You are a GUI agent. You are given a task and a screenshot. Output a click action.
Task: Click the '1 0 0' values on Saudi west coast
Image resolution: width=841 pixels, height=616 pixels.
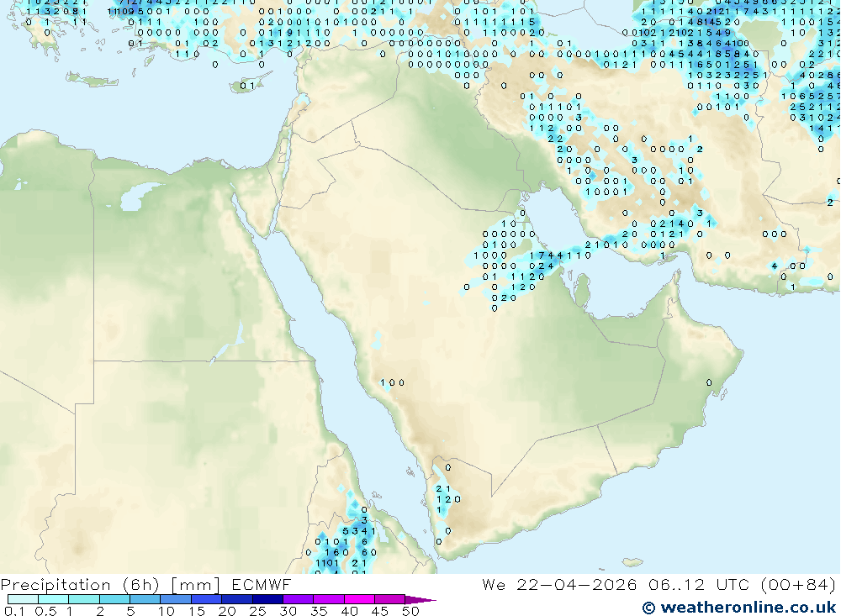tap(392, 382)
